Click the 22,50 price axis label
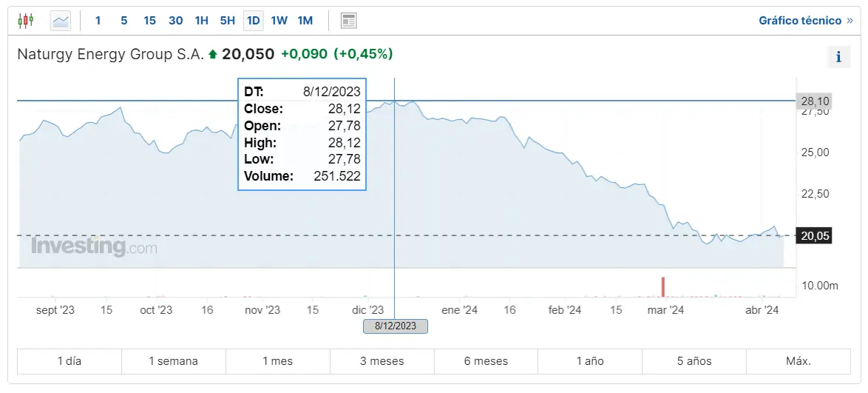 tap(815, 194)
